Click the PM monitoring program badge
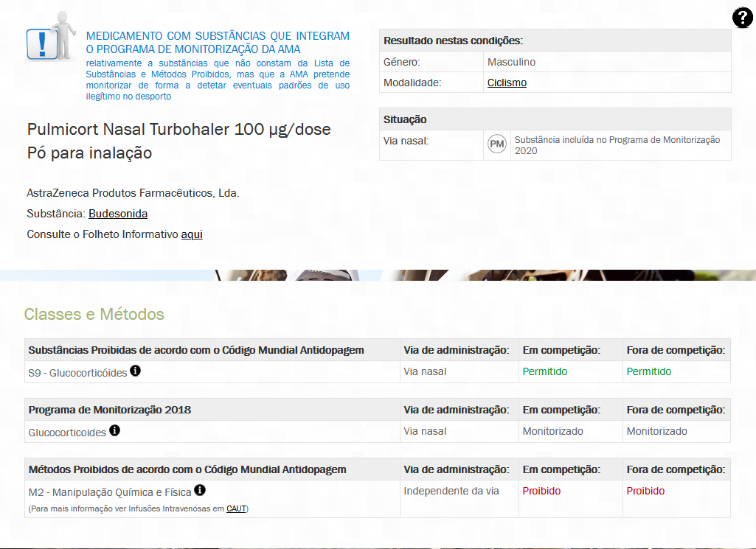The height and width of the screenshot is (549, 756). [496, 144]
